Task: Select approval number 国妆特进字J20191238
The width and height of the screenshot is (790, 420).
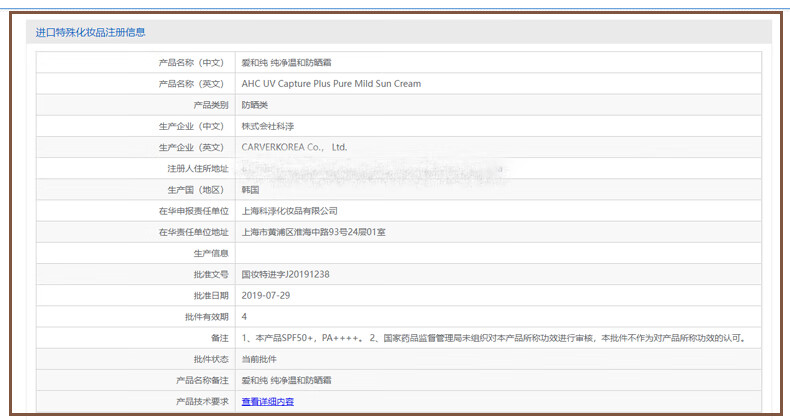Action: 285,274
